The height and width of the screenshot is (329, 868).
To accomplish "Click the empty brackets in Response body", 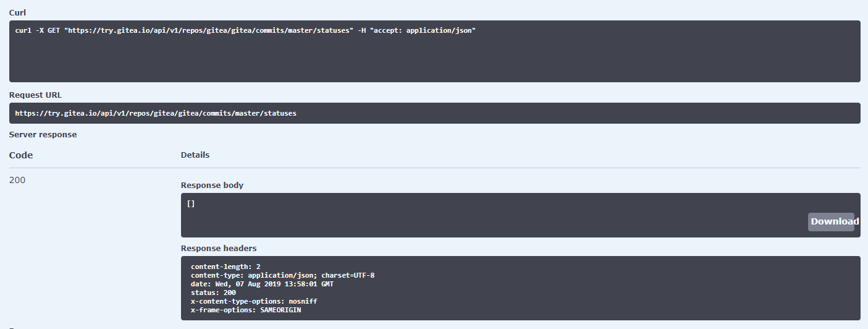I will coord(191,203).
